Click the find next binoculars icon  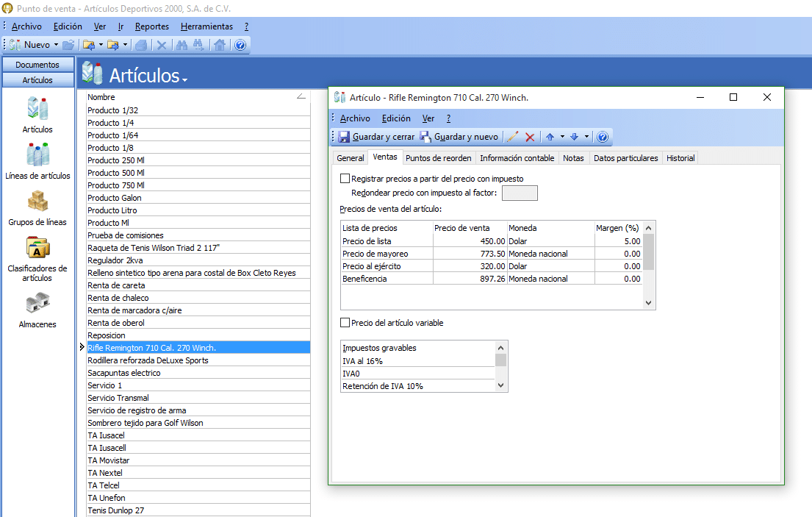(198, 45)
